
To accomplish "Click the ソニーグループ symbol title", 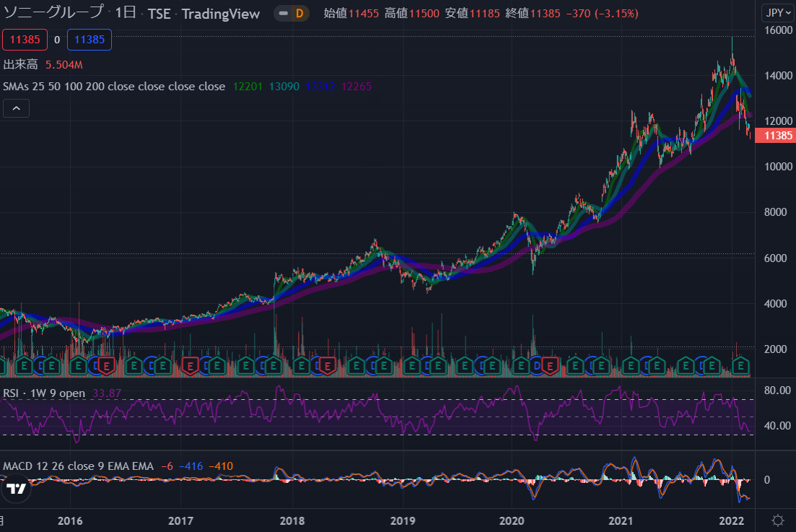I will [x=53, y=12].
